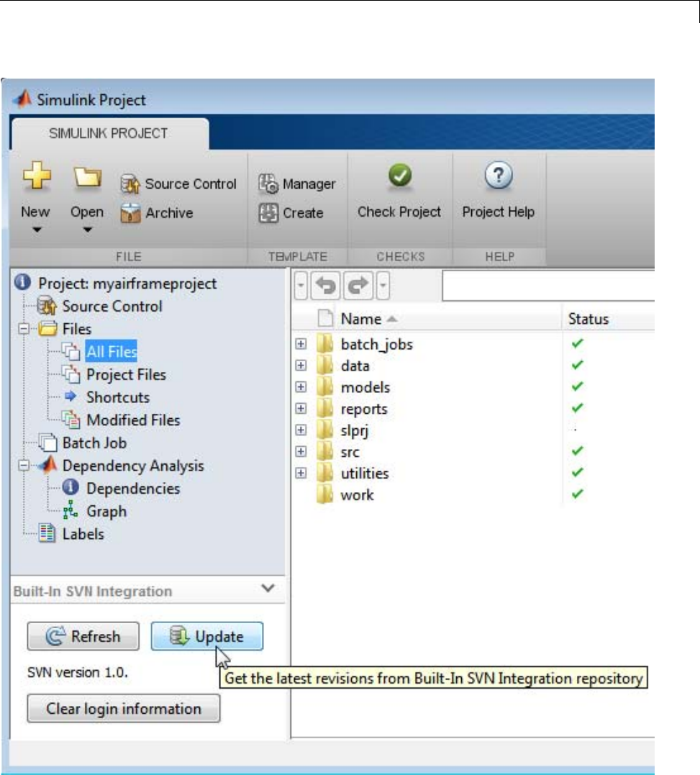Click the models folder icon

click(x=324, y=387)
